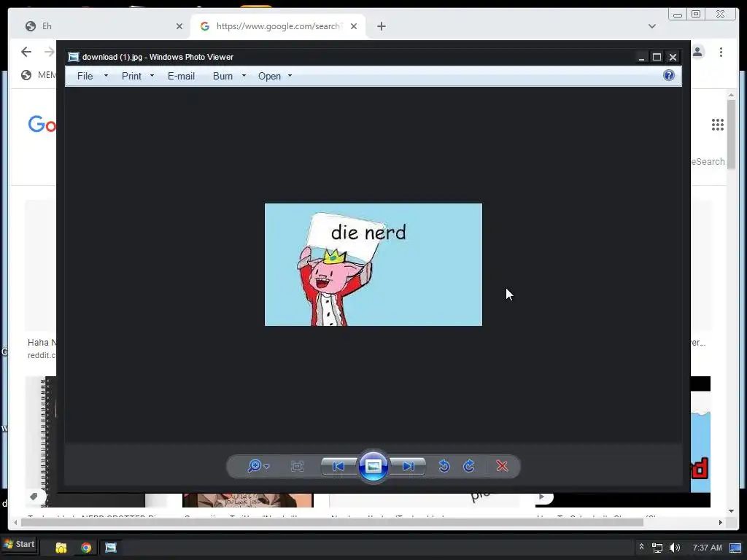Open the volume speaker icon
The height and width of the screenshot is (560, 747).
coord(675,548)
